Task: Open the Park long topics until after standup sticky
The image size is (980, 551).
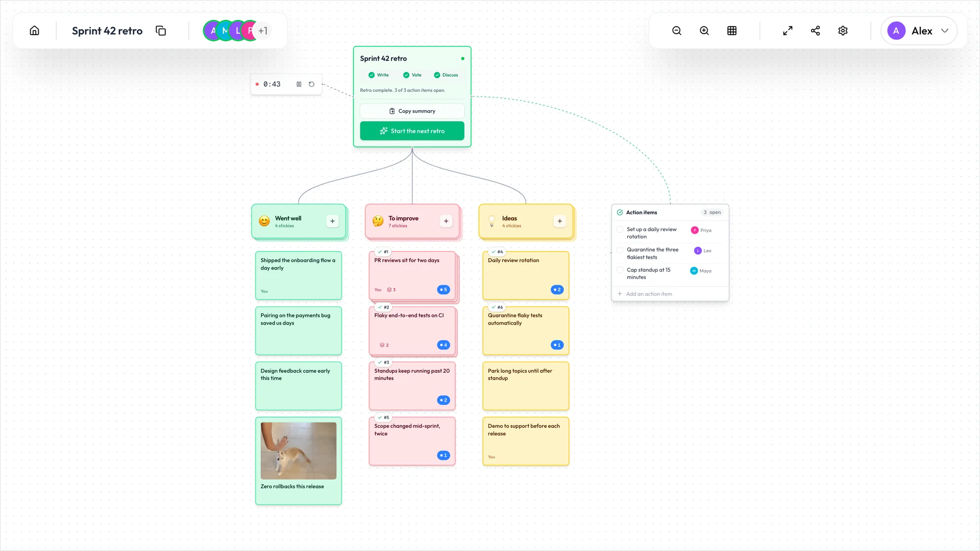Action: (526, 386)
